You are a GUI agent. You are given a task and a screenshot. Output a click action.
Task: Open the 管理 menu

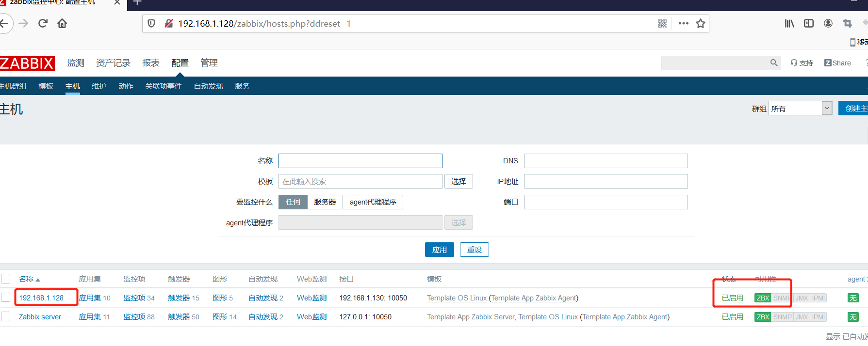coord(209,63)
